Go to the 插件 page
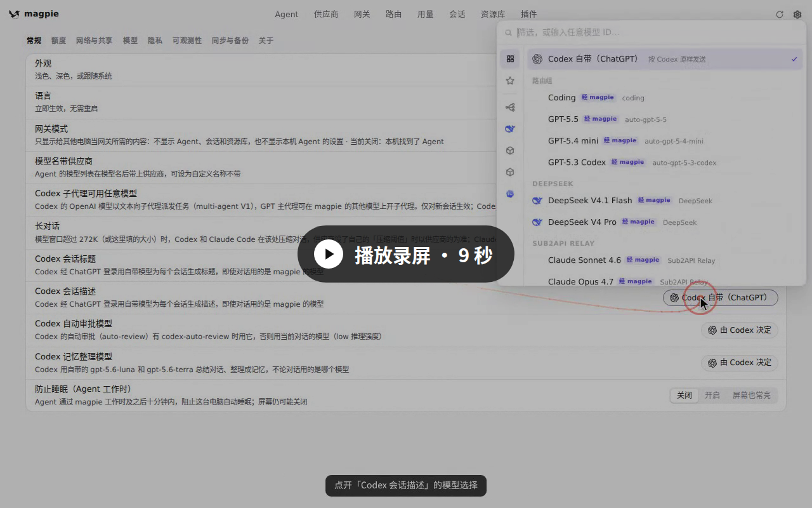 coord(528,14)
